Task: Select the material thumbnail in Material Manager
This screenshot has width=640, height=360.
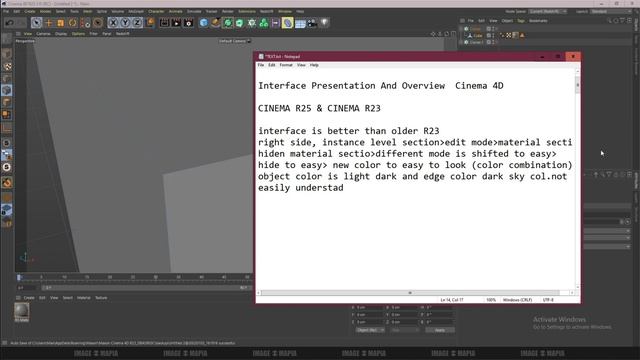Action: click(22, 311)
